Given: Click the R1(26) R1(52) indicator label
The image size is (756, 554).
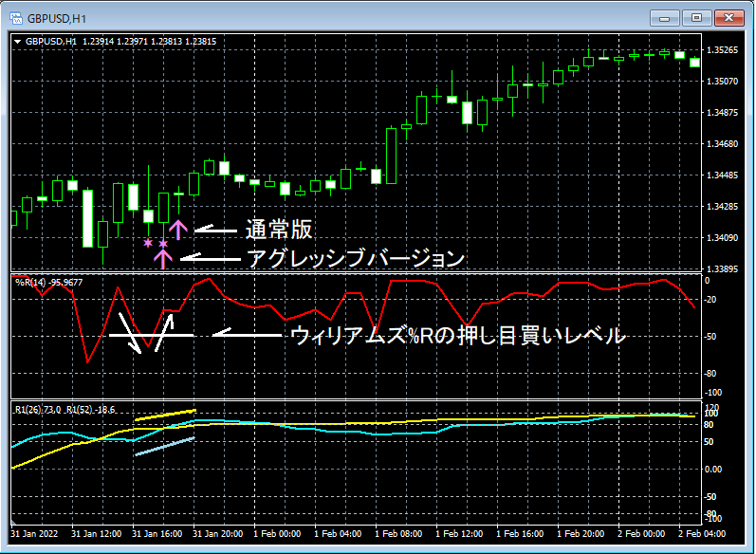Looking at the screenshot, I should [x=65, y=410].
